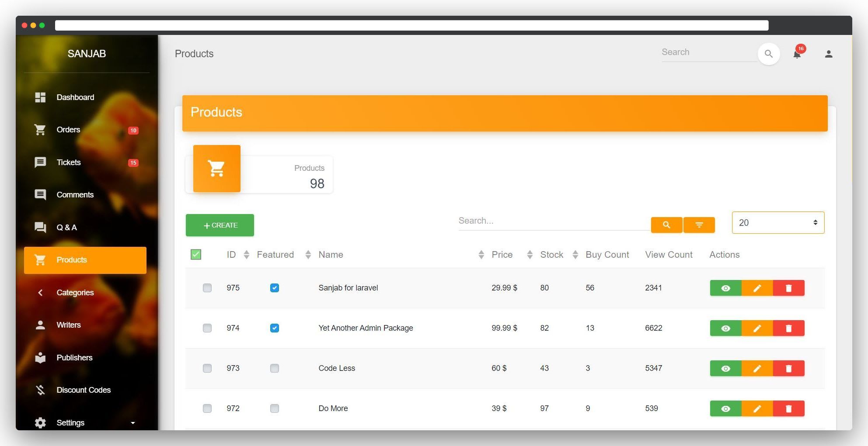868x446 pixels.
Task: Click the Orders badge showing 10
Action: click(133, 130)
